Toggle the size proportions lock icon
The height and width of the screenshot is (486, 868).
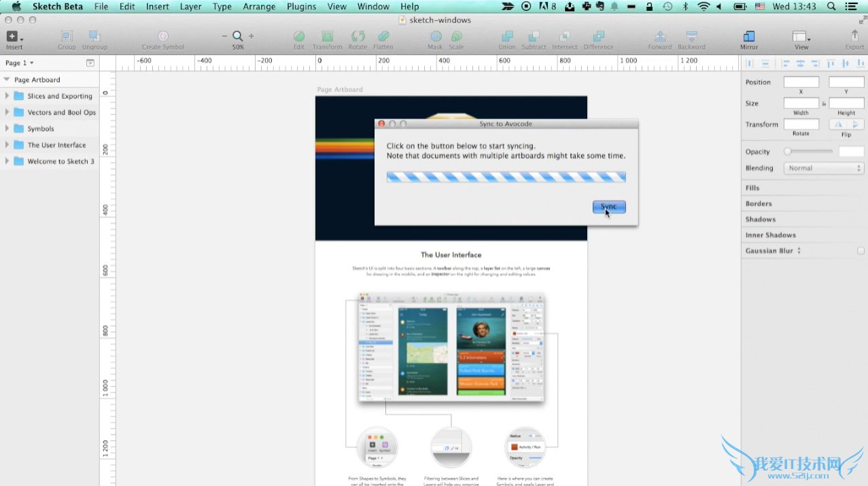[x=824, y=104]
